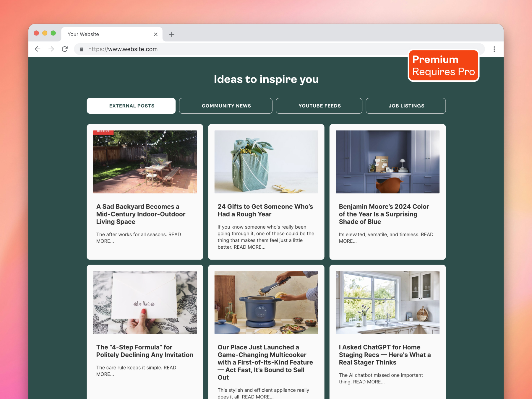Close the Your Website tab
Viewport: 532px width, 399px height.
coord(156,34)
